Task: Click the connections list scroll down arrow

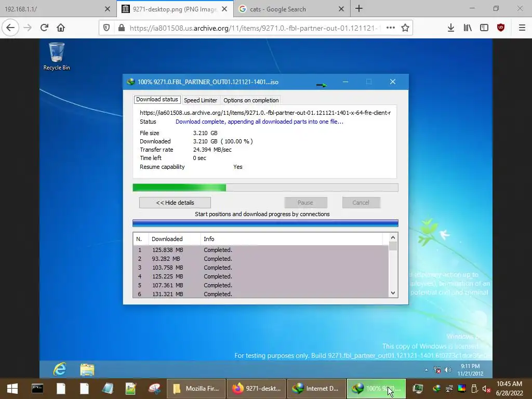Action: (x=393, y=293)
